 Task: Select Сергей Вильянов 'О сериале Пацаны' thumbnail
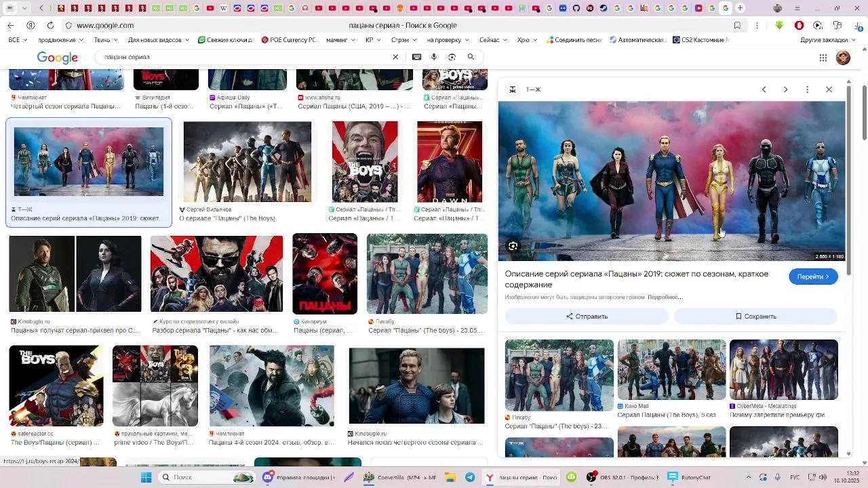[x=248, y=161]
